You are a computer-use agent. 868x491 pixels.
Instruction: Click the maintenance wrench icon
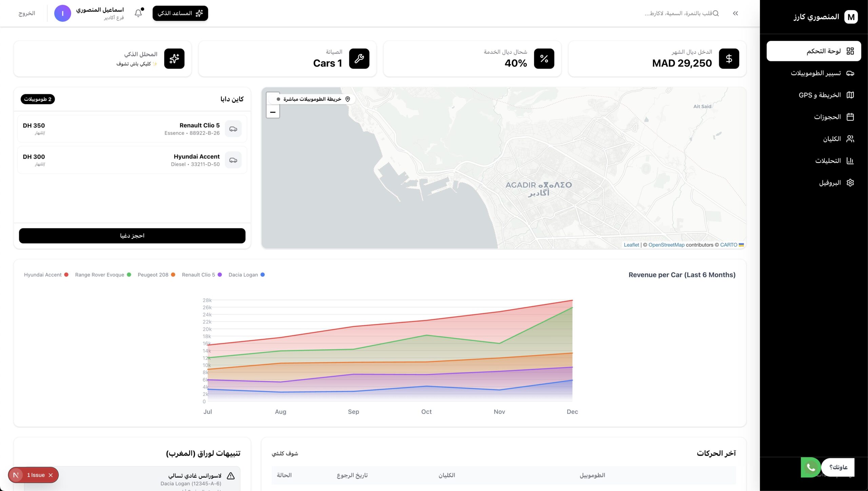(x=359, y=59)
